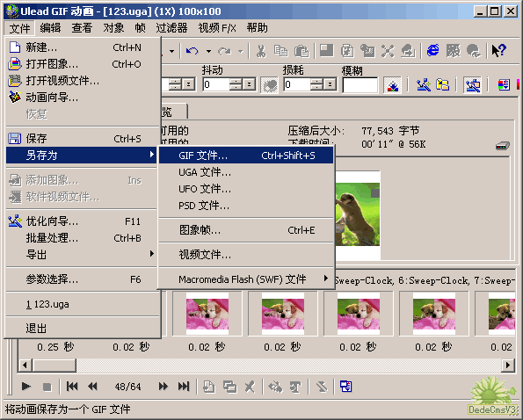Open recent file 1 123.uga
This screenshot has width=523, height=420.
coord(81,304)
